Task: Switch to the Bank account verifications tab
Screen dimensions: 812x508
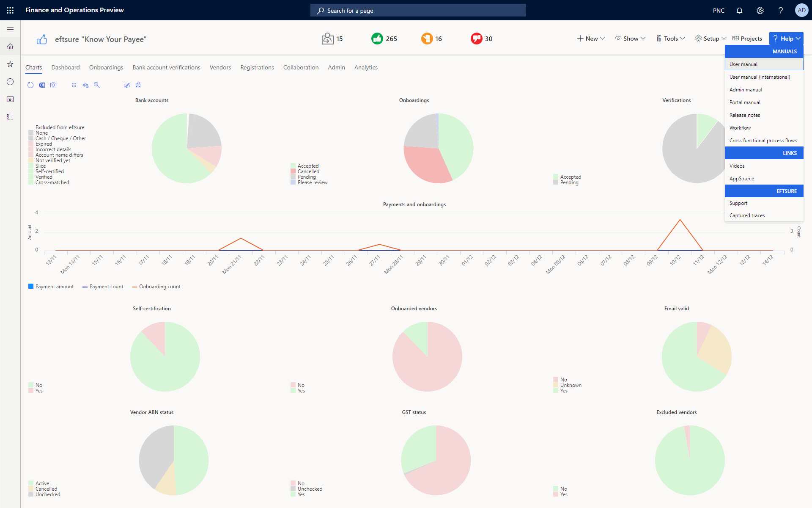Action: coord(166,67)
